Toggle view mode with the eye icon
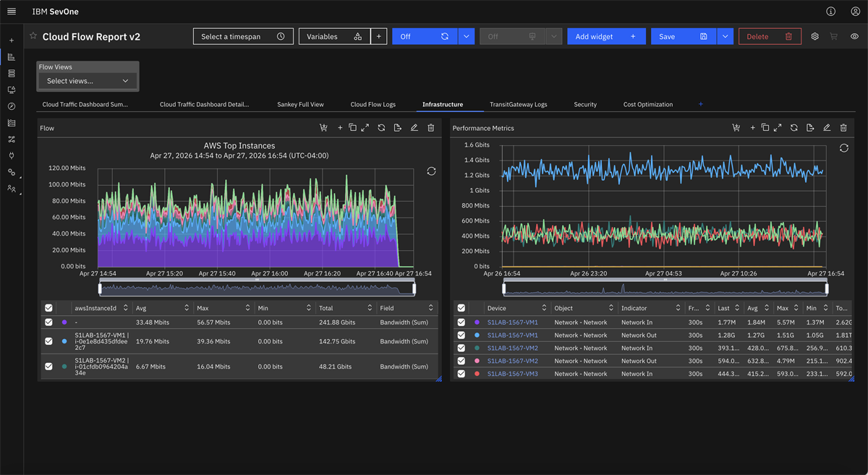The width and height of the screenshot is (868, 475). click(x=855, y=36)
